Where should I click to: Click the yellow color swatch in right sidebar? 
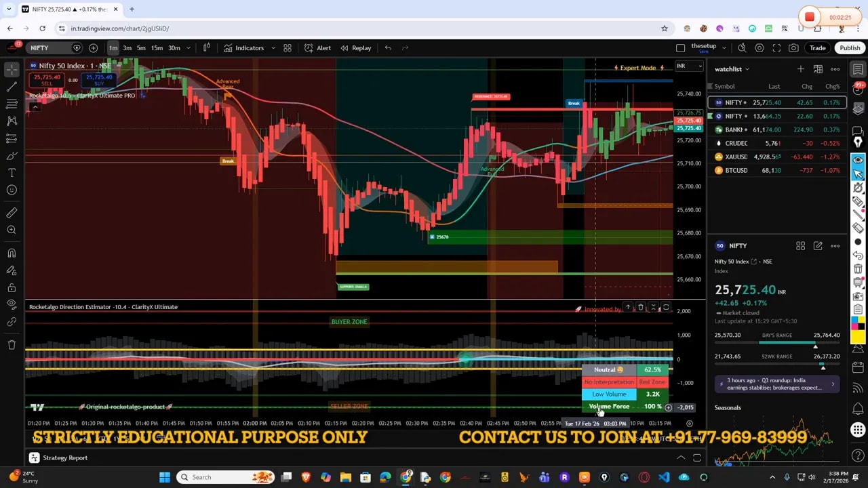coord(858,336)
